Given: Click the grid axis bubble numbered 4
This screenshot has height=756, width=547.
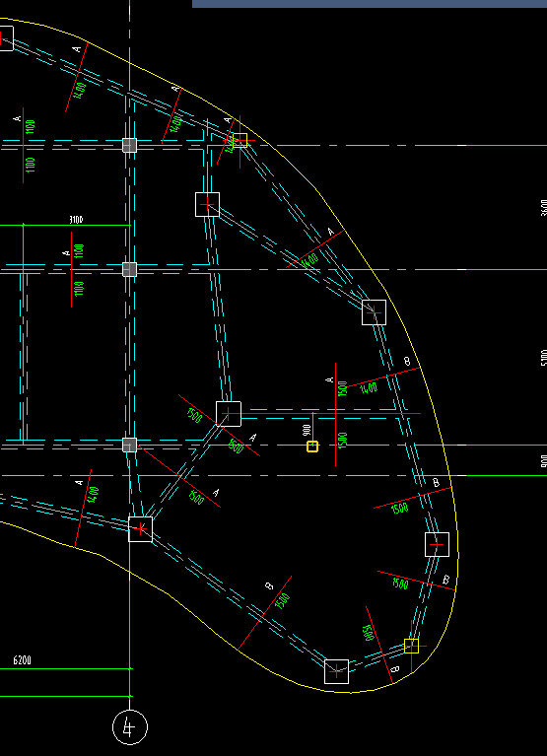Looking at the screenshot, I should coord(130,726).
